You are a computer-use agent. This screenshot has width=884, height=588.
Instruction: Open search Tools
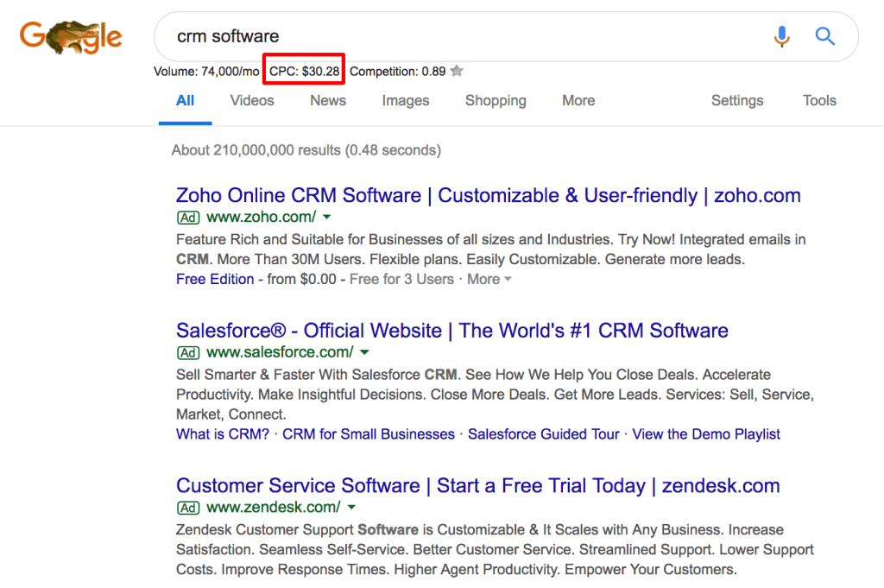(x=819, y=101)
